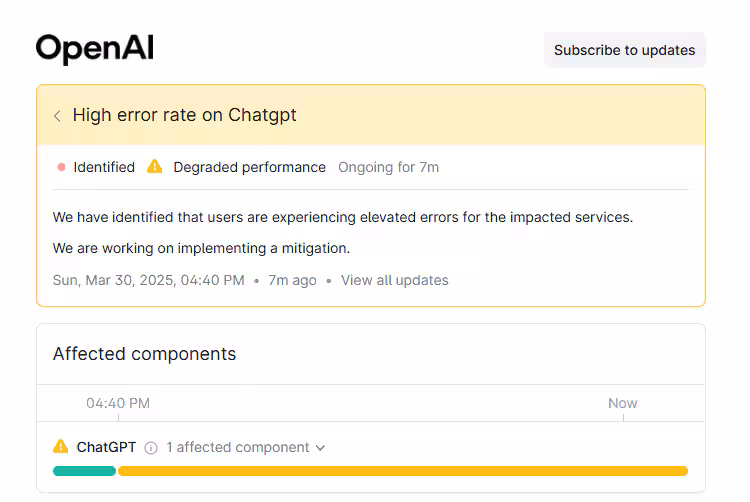
Task: Click the ChatGPT info circle icon
Action: [x=151, y=448]
